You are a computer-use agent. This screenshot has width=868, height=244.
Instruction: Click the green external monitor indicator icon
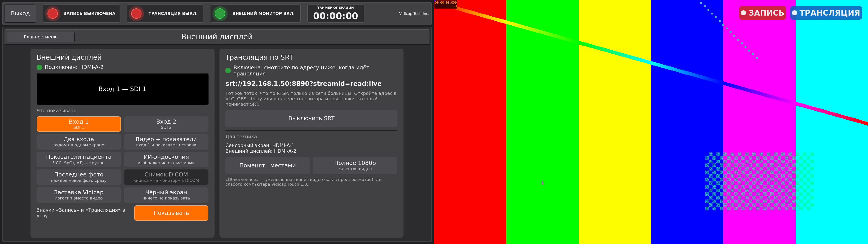(x=220, y=14)
